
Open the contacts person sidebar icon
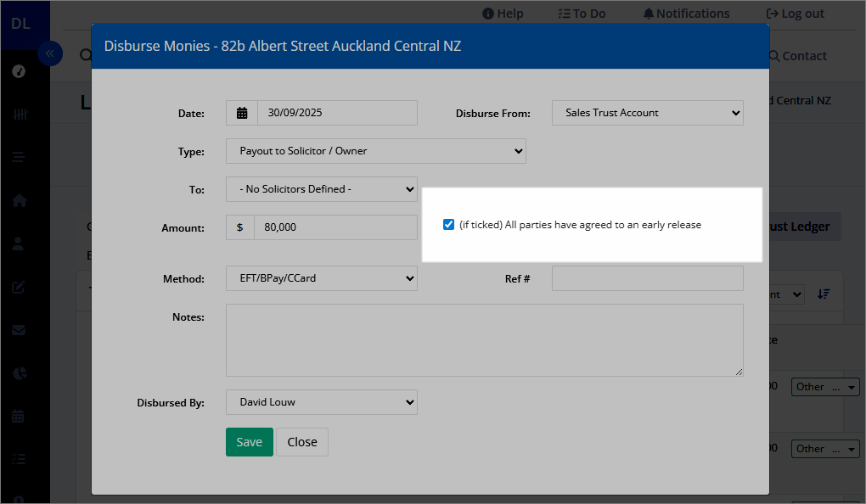coord(18,244)
